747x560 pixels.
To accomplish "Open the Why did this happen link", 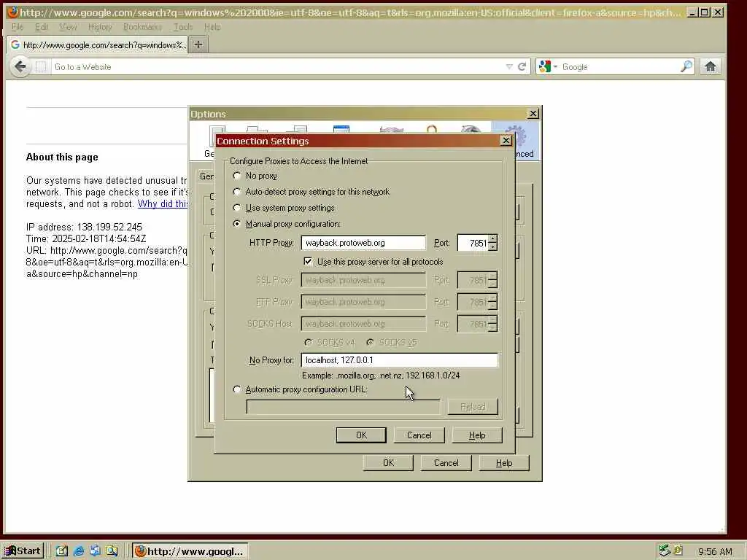I will pyautogui.click(x=163, y=204).
